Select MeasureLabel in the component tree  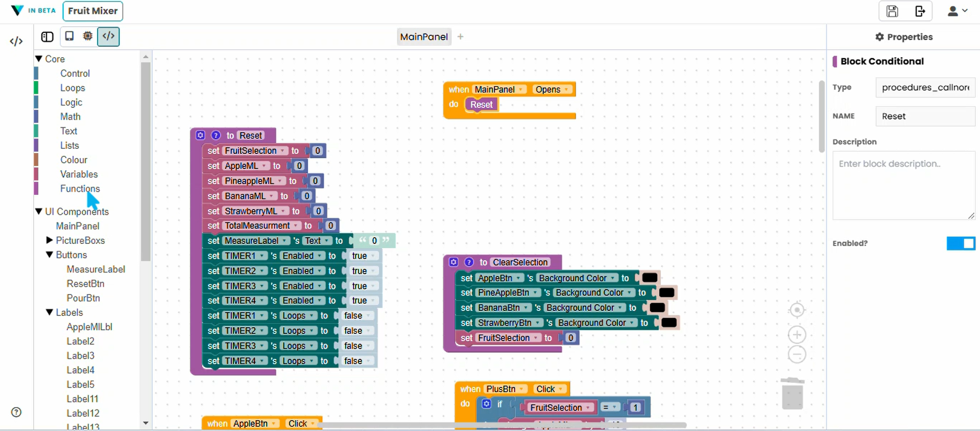click(x=95, y=269)
